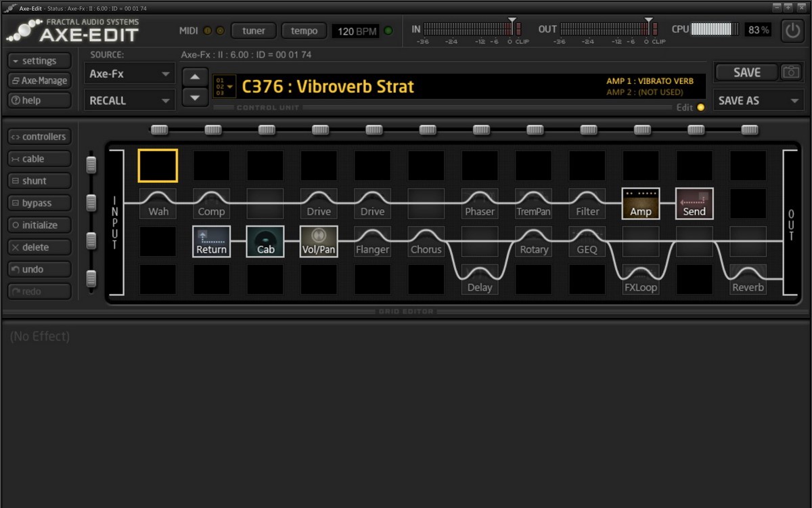The height and width of the screenshot is (508, 812).
Task: Click the tuner button
Action: pyautogui.click(x=253, y=30)
